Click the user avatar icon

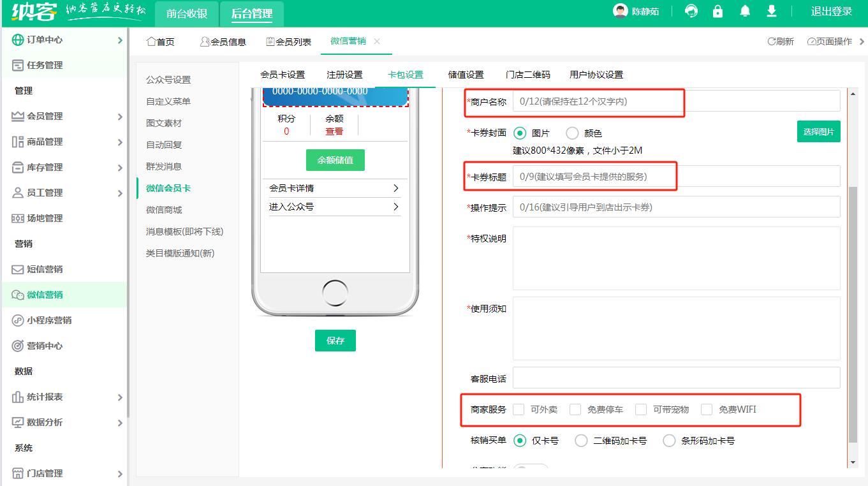tap(620, 11)
